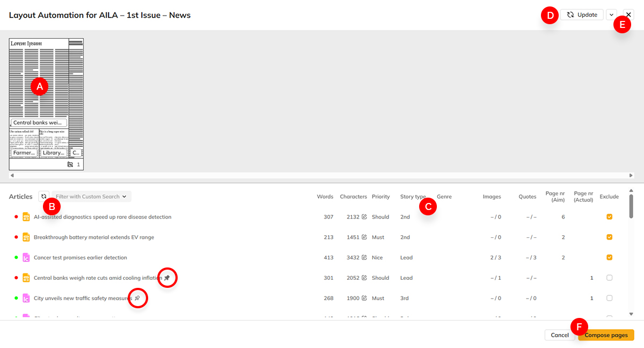This screenshot has height=348, width=644.
Task: Open the Filter with Custom Search dropdown
Action: click(91, 197)
